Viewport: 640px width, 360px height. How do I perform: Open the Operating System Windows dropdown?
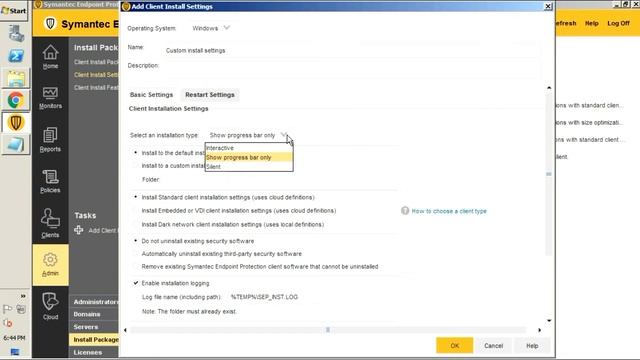click(211, 28)
